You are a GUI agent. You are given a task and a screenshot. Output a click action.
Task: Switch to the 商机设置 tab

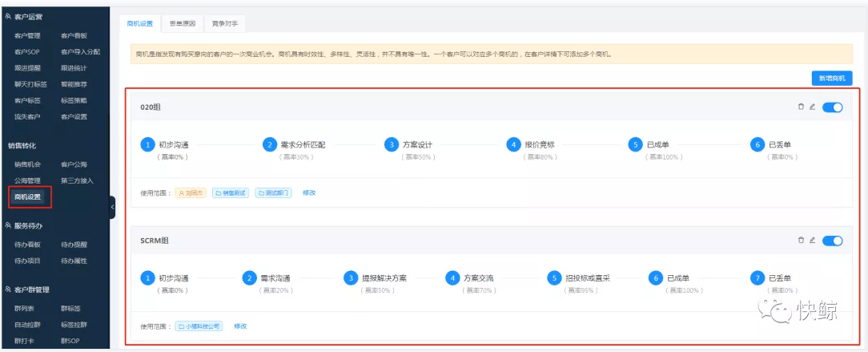(x=139, y=24)
